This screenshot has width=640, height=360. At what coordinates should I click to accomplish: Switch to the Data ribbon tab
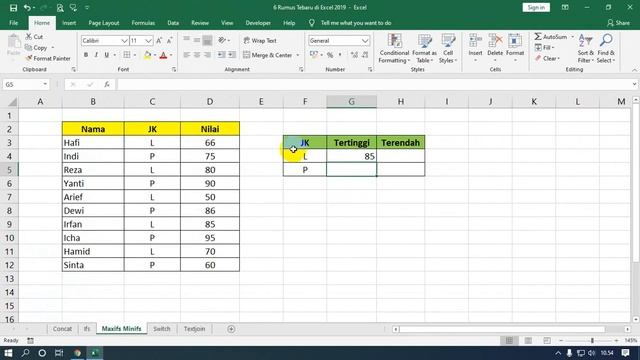[x=173, y=23]
